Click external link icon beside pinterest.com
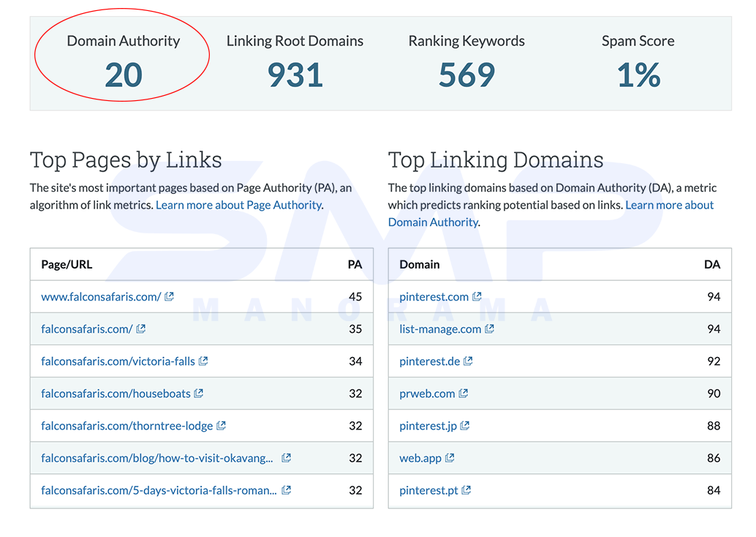Screen dimensions: 756x537 tap(477, 296)
